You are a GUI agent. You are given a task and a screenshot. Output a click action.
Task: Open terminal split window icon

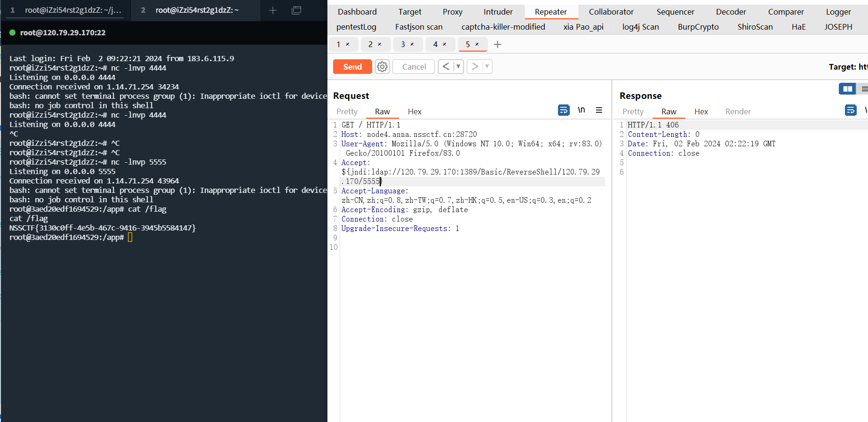coord(296,10)
